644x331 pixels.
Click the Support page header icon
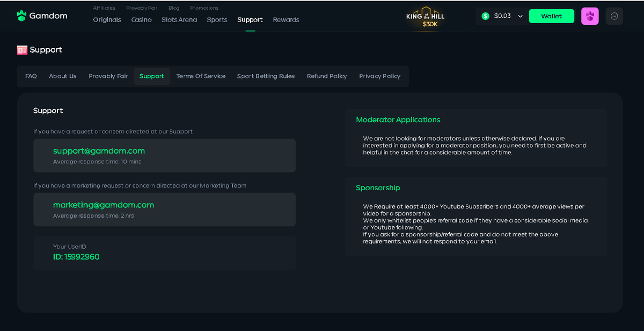pos(22,50)
